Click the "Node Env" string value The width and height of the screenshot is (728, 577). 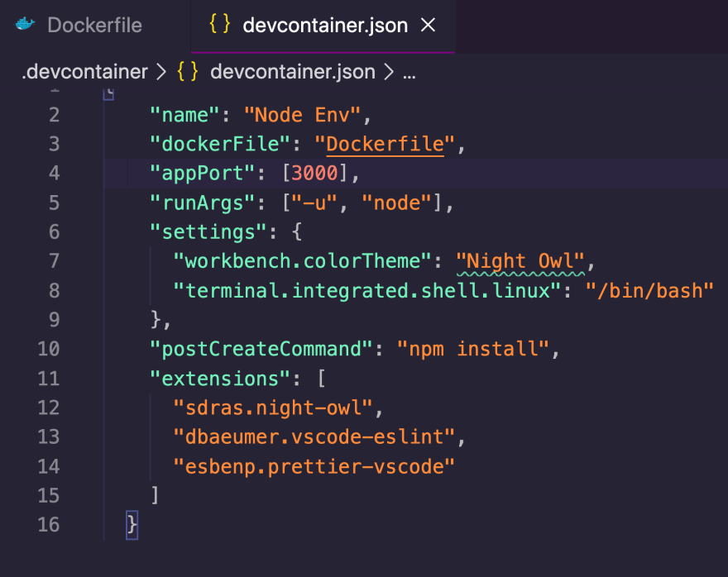pyautogui.click(x=302, y=115)
